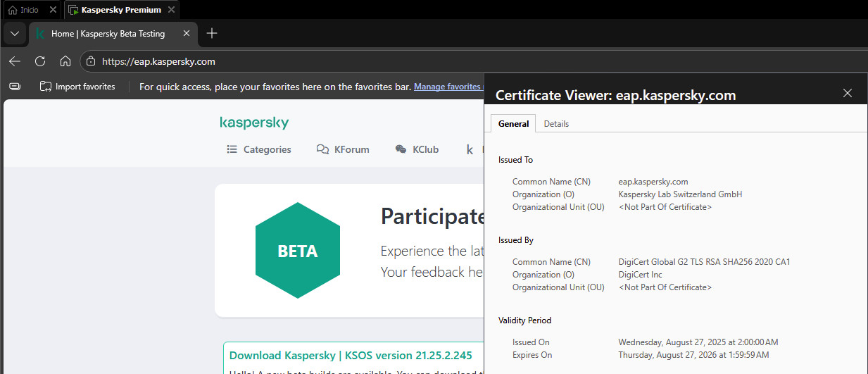
Task: View site info via padlock icon
Action: (x=90, y=61)
